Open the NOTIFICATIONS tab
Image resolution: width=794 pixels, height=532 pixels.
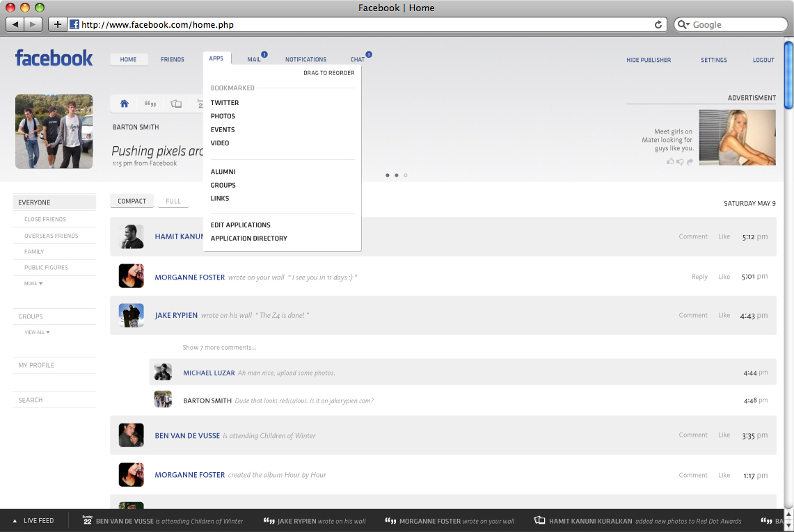[x=305, y=59]
